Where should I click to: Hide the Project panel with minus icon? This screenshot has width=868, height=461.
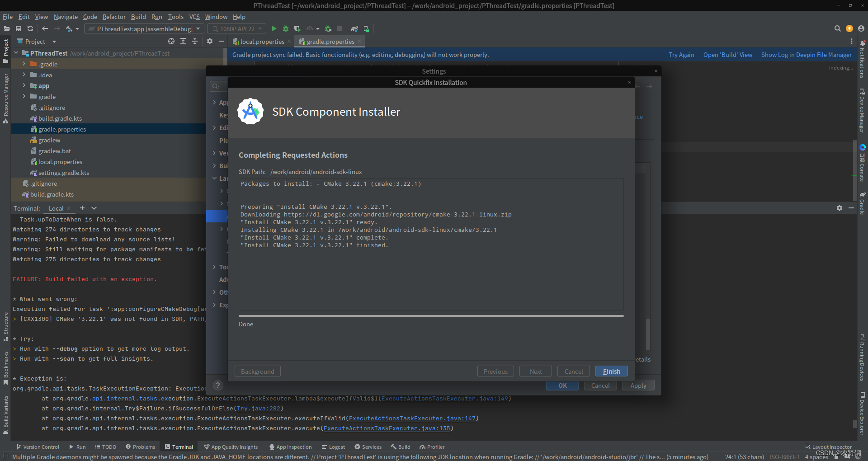[x=222, y=41]
